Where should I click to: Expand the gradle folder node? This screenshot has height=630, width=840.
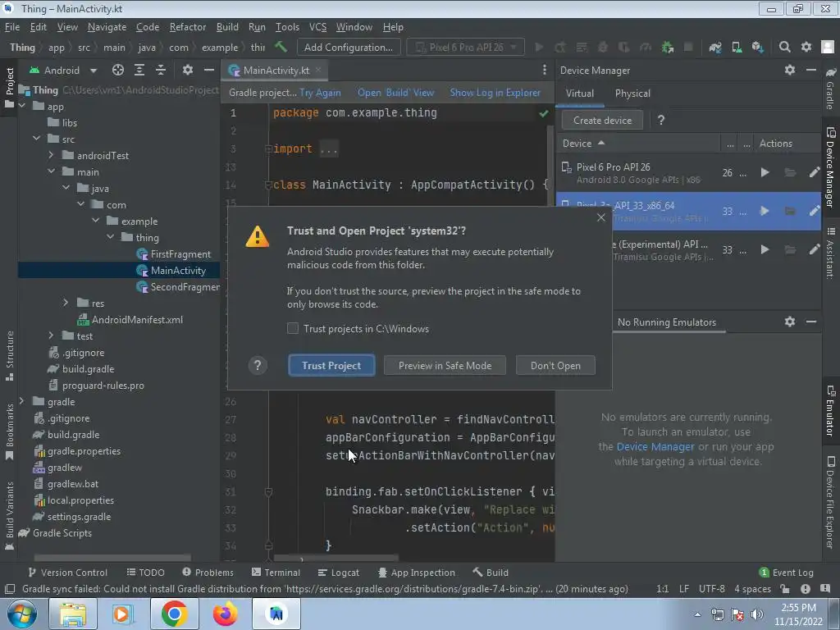(22, 401)
